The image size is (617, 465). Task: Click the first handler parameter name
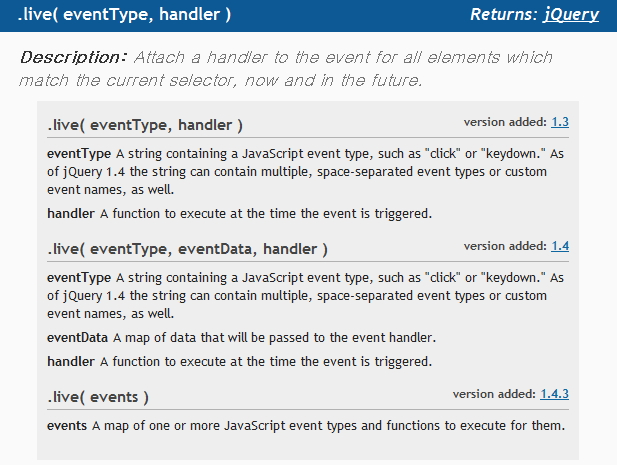(x=71, y=213)
